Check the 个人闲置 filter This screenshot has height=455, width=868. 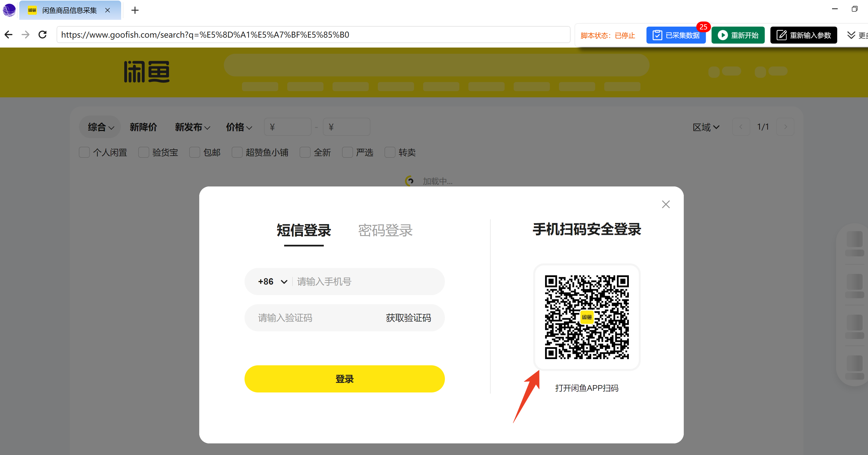pos(84,152)
